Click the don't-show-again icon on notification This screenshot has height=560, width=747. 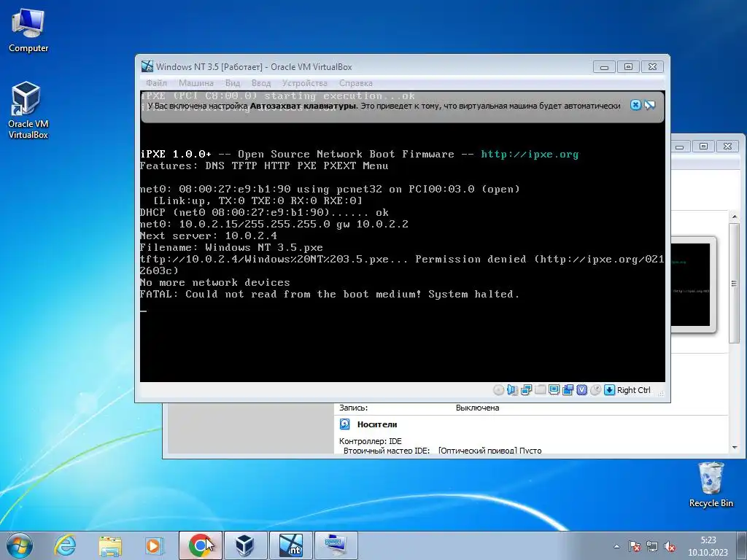(x=650, y=105)
